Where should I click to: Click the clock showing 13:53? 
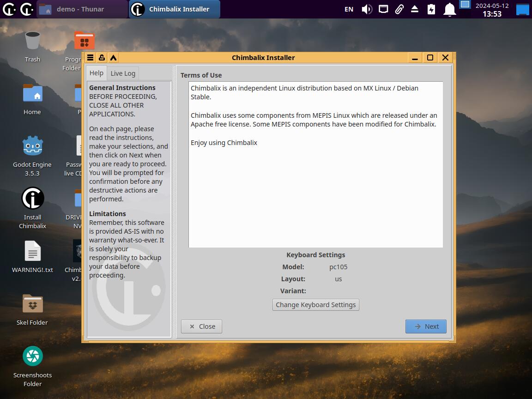492,14
